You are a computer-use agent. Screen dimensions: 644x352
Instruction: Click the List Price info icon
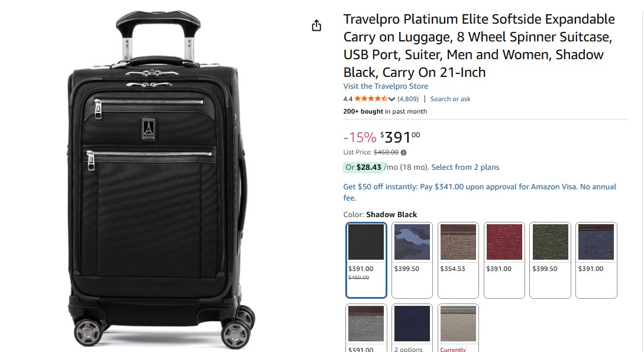pyautogui.click(x=404, y=153)
